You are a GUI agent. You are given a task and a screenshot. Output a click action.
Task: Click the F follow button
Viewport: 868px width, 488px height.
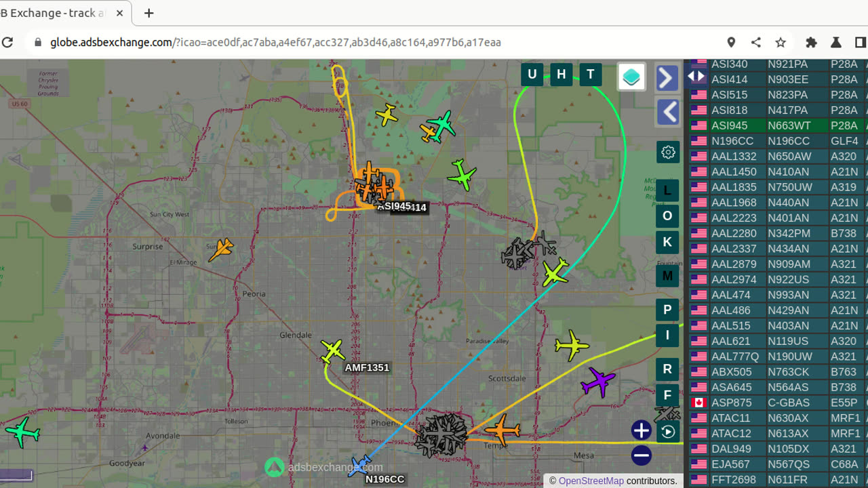click(667, 395)
